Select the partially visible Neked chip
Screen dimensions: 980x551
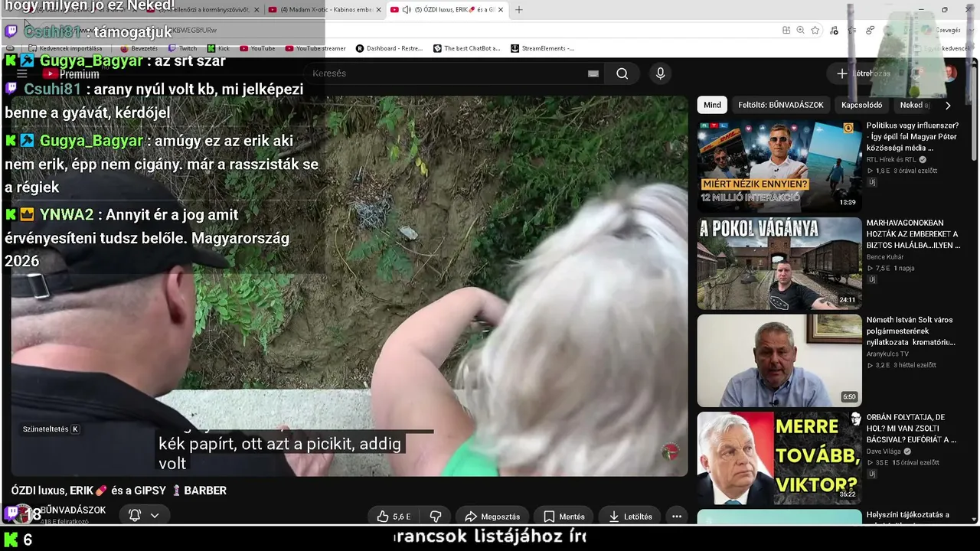click(x=914, y=105)
